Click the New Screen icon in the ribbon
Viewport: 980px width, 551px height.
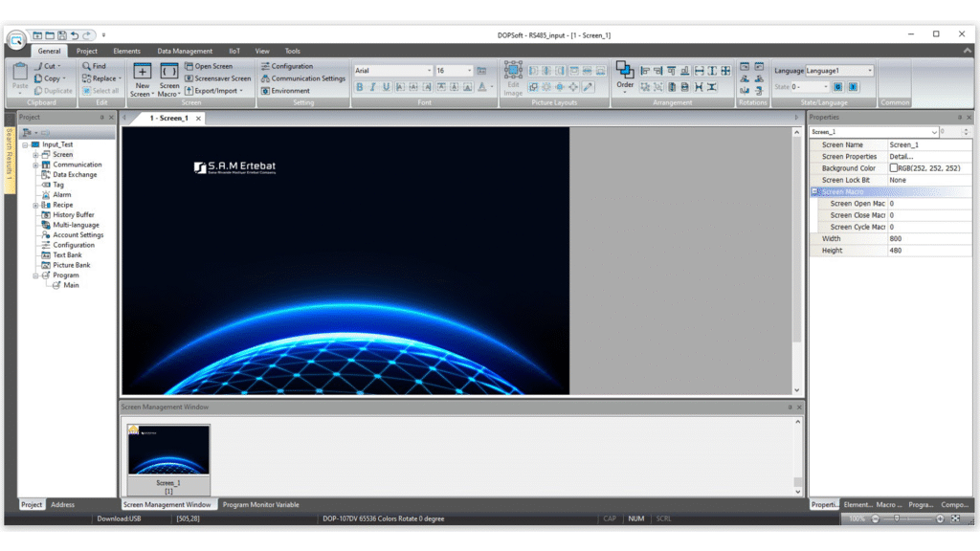point(142,72)
